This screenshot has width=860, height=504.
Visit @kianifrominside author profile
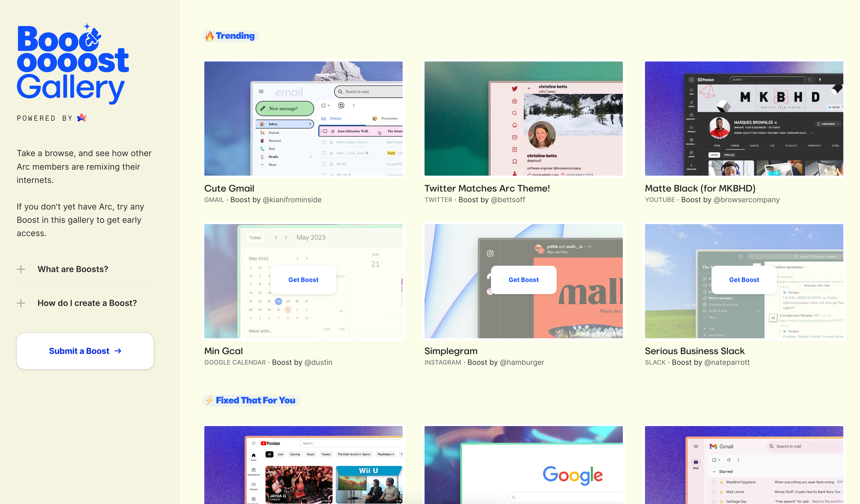292,200
